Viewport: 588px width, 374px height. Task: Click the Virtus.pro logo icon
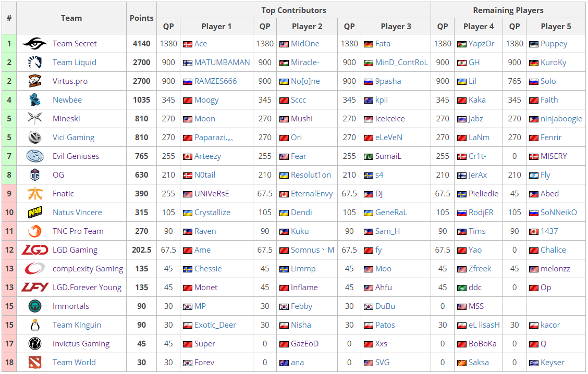coord(35,81)
